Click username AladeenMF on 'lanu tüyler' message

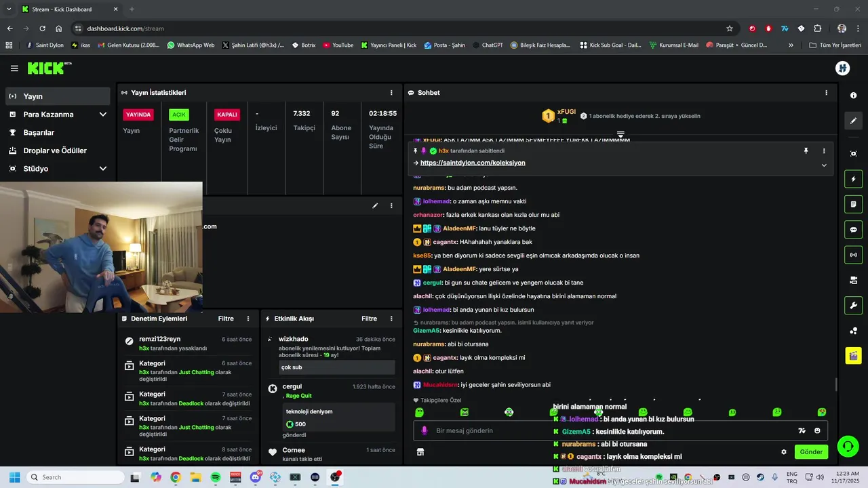(459, 228)
